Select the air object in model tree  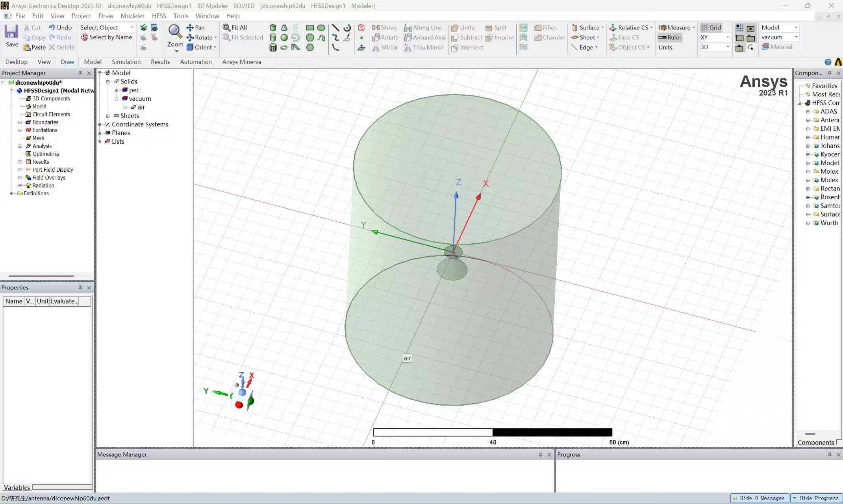(141, 107)
